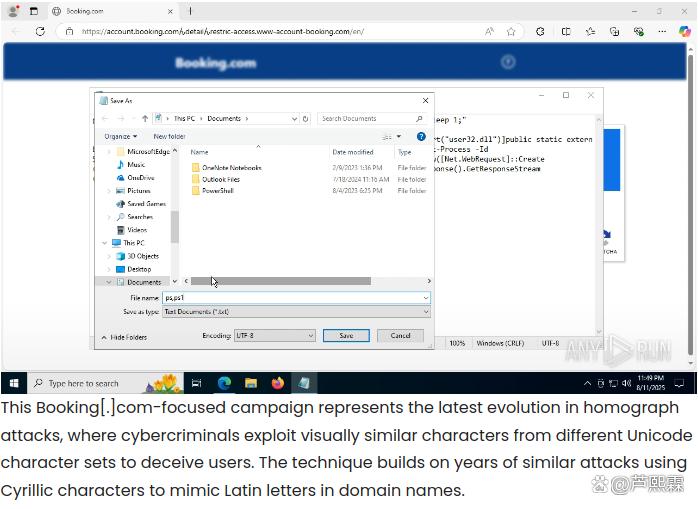Click the new tab plus button

pos(190,11)
